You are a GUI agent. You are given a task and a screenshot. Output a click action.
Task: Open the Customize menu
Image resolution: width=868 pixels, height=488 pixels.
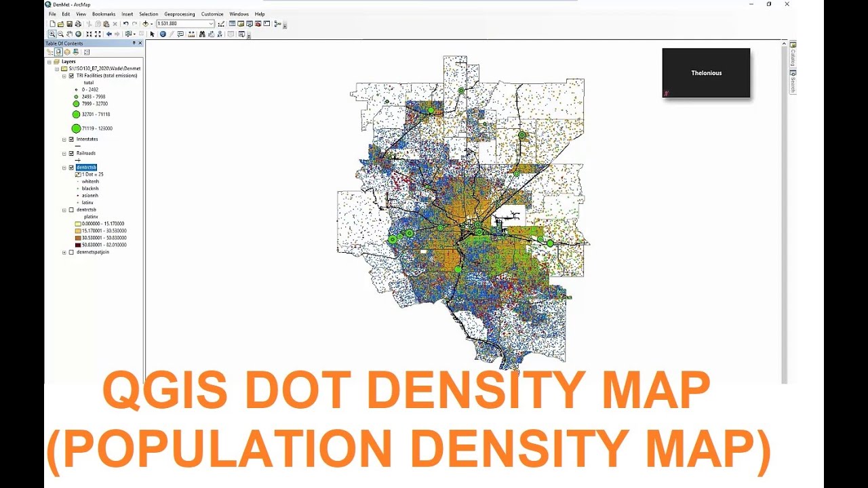(x=212, y=14)
